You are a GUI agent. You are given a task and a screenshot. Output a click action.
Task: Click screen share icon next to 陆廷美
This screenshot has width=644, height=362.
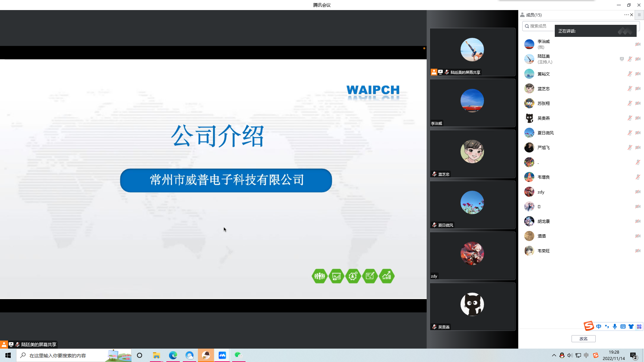pyautogui.click(x=622, y=59)
